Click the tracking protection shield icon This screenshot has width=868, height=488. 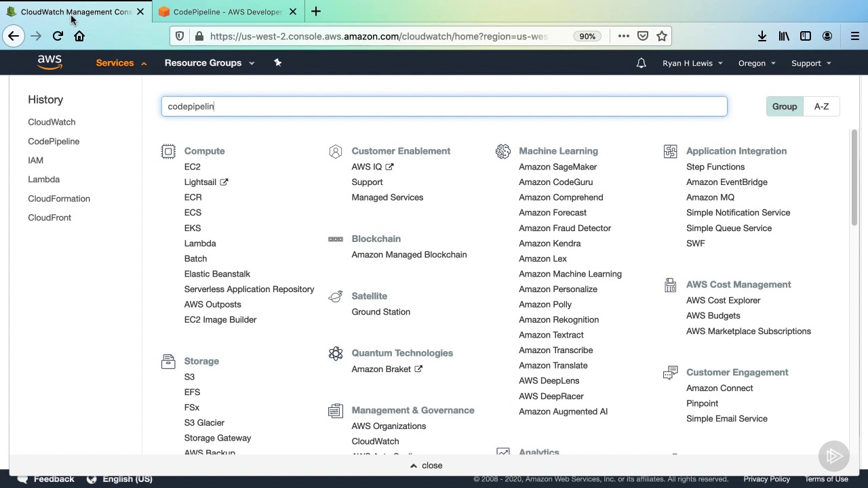180,36
